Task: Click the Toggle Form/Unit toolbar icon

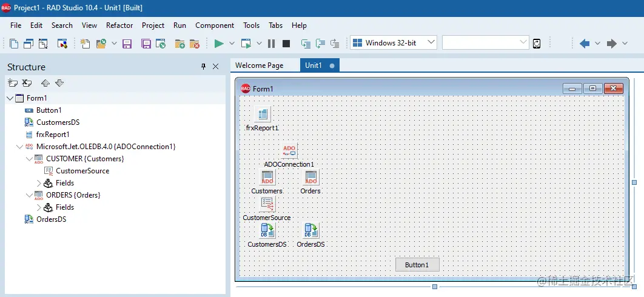Action: tap(43, 44)
